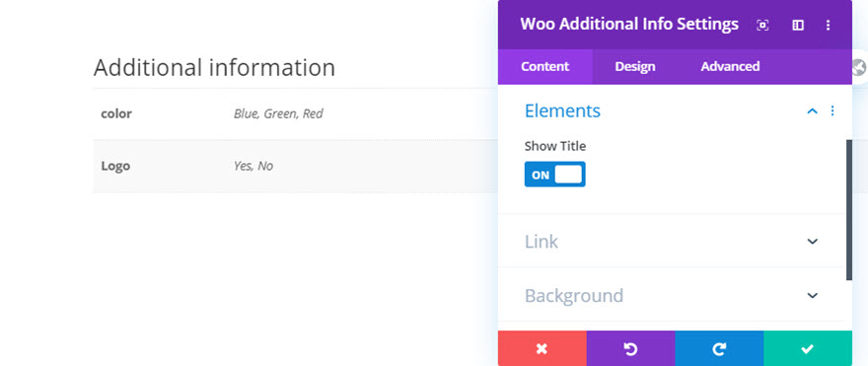The image size is (868, 366).
Task: Click the expand modal fullscreen icon
Action: coord(762,25)
